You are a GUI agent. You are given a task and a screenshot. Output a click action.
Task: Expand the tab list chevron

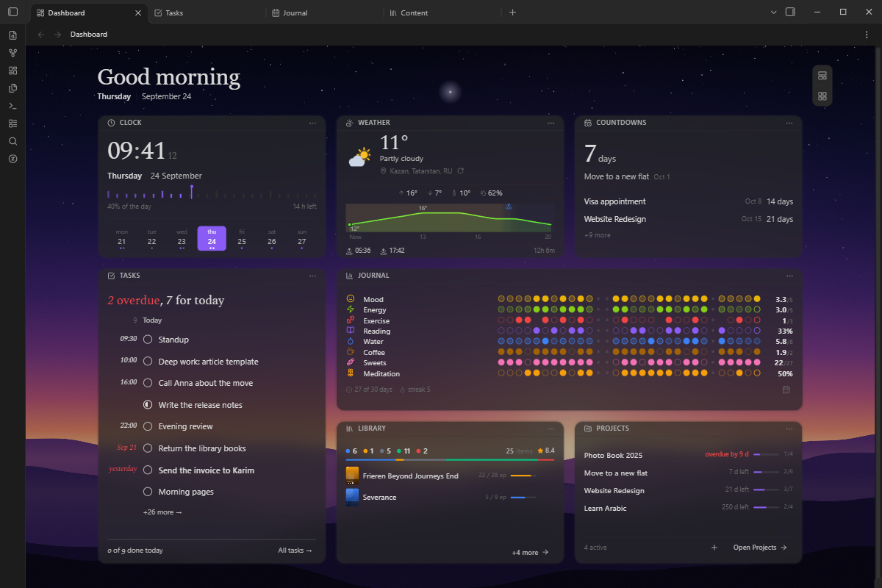click(773, 12)
